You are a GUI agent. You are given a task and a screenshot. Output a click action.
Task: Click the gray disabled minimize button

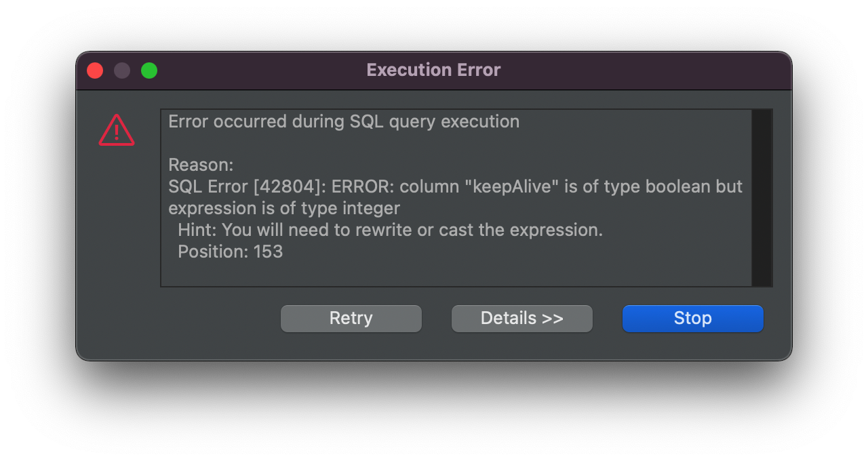[122, 71]
